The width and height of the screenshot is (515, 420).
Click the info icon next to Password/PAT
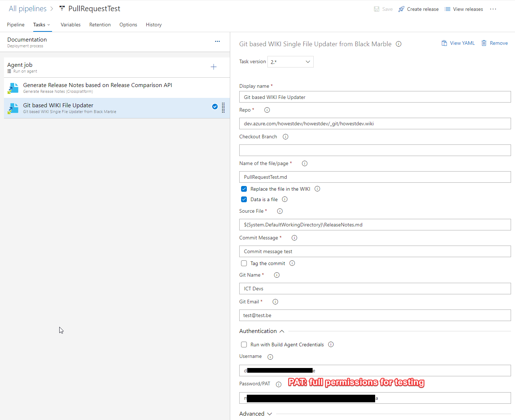coord(278,384)
